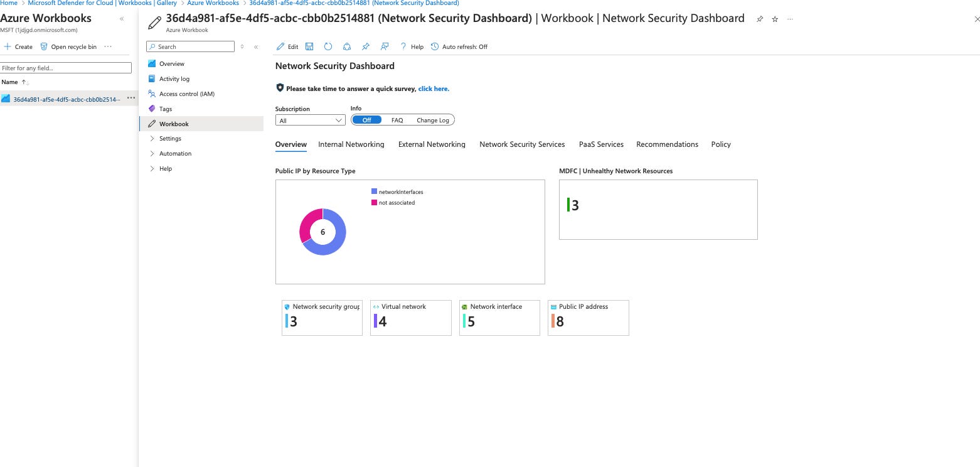Open the Subscription dropdown showing All
This screenshot has width=980, height=467.
click(311, 121)
